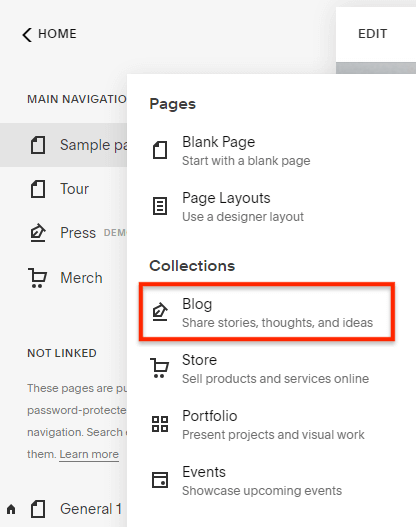Add a Blank Page from the menu
Viewport: 416px width, 527px height.
pos(267,151)
